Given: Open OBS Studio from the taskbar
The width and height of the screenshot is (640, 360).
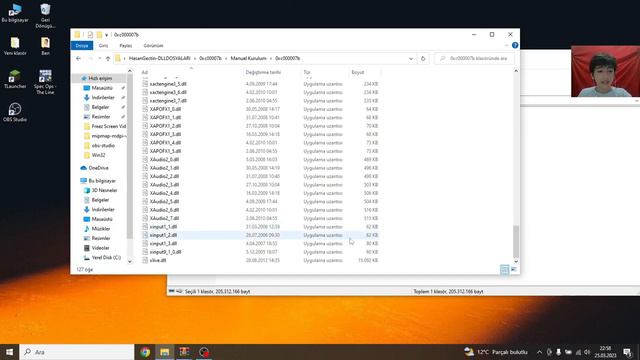Looking at the screenshot, I should point(204,352).
